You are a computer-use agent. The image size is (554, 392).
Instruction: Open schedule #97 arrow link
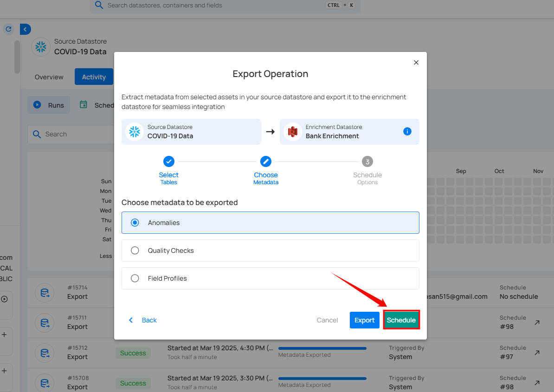(537, 353)
